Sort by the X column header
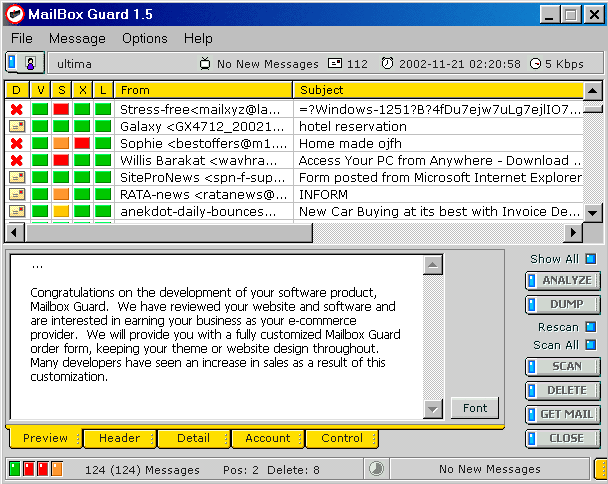 pyautogui.click(x=83, y=90)
